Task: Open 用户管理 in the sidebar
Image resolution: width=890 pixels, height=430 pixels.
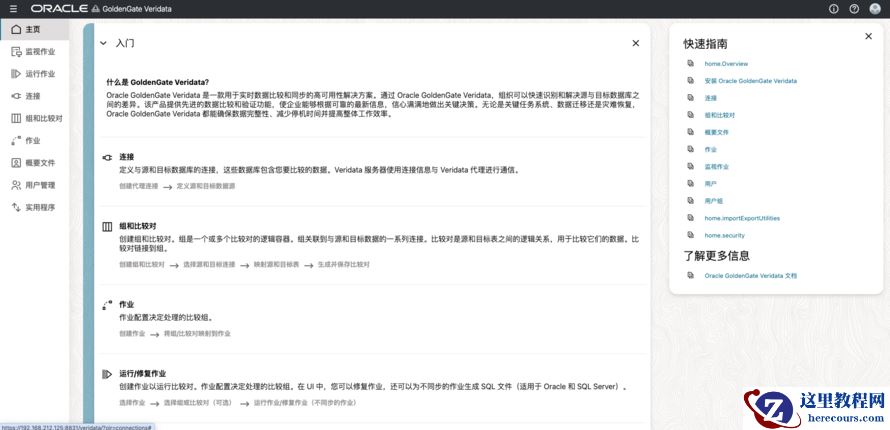Action: pos(35,185)
